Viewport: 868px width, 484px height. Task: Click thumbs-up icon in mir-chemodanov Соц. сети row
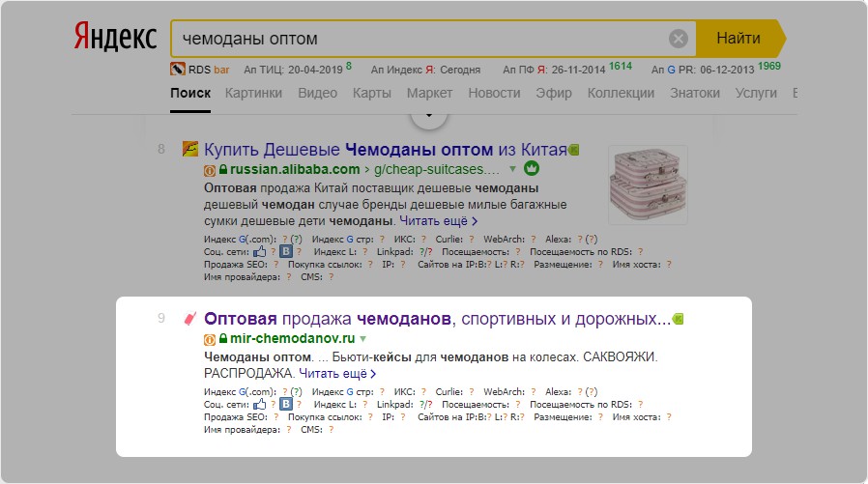260,405
